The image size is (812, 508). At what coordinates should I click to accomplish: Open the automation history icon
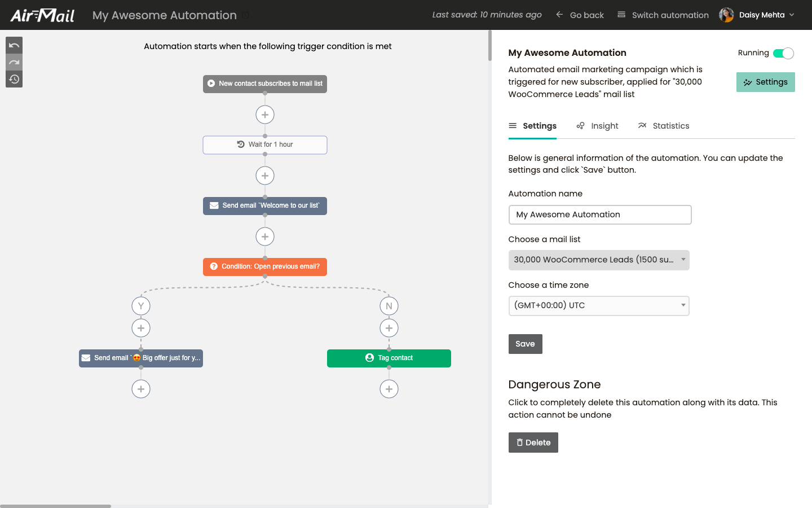pyautogui.click(x=14, y=79)
